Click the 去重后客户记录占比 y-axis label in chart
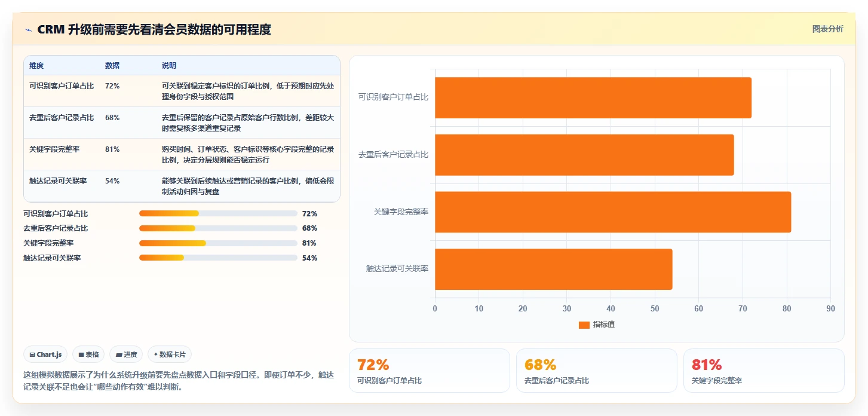 coord(393,155)
